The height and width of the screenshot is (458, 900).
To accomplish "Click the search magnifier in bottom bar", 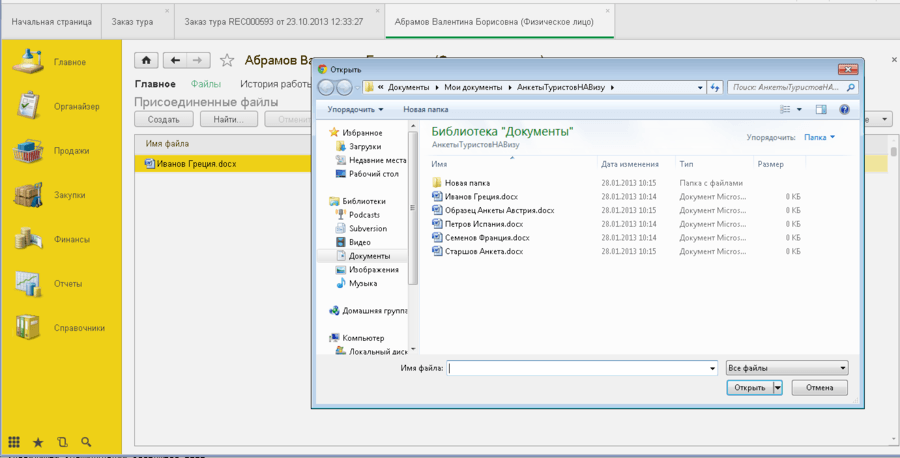I will 86,442.
